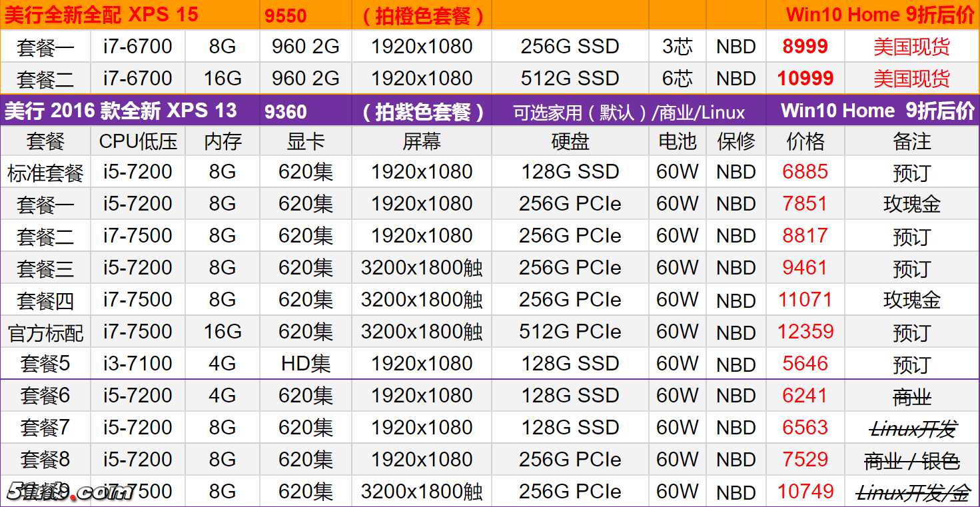Click '3200x1800触' in the 9461 row
The width and height of the screenshot is (980, 507).
[422, 268]
